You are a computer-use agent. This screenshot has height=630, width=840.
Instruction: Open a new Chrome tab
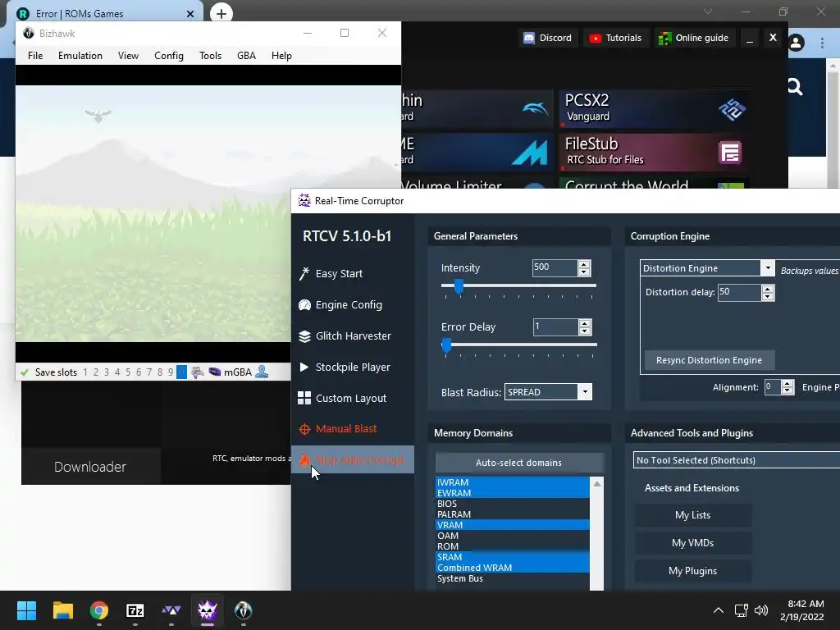[221, 13]
